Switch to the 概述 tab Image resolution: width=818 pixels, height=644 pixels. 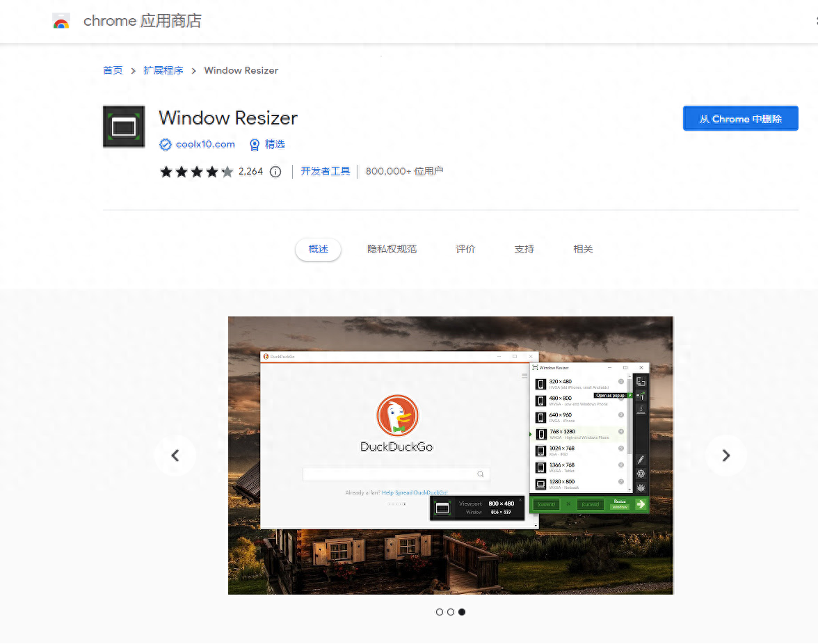click(x=319, y=249)
